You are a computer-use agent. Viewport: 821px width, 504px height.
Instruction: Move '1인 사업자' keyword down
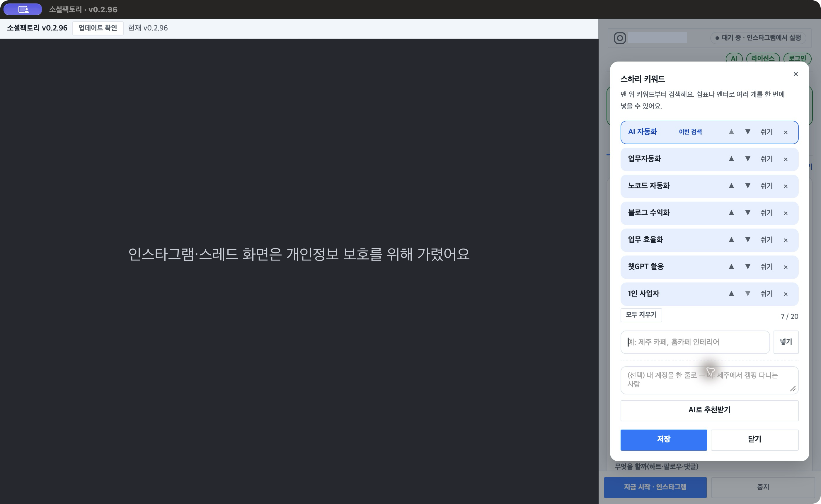coord(748,294)
